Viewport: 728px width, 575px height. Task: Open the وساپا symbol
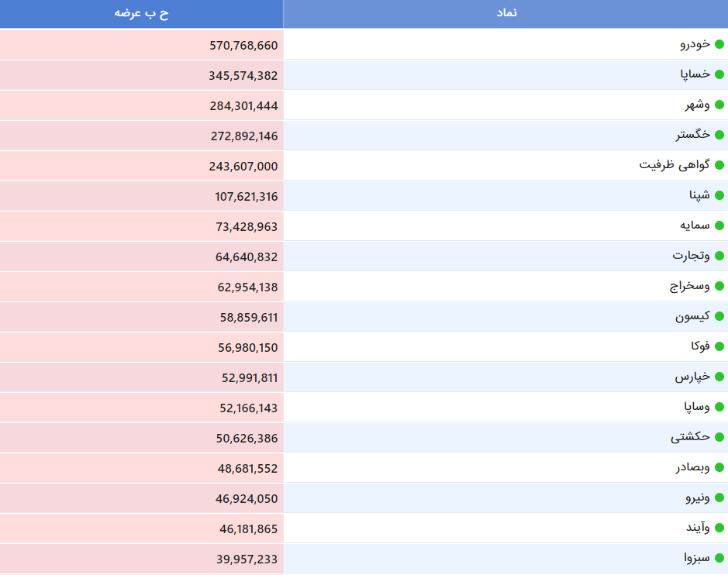pyautogui.click(x=696, y=407)
